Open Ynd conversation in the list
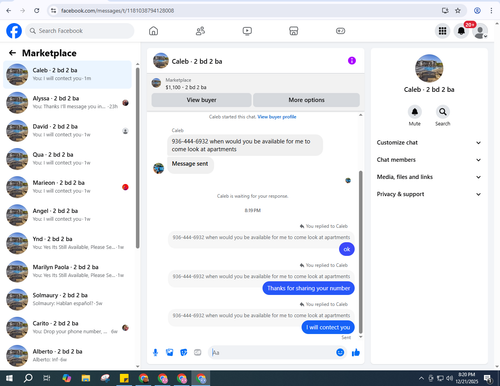This screenshot has width=500, height=386. [67, 243]
